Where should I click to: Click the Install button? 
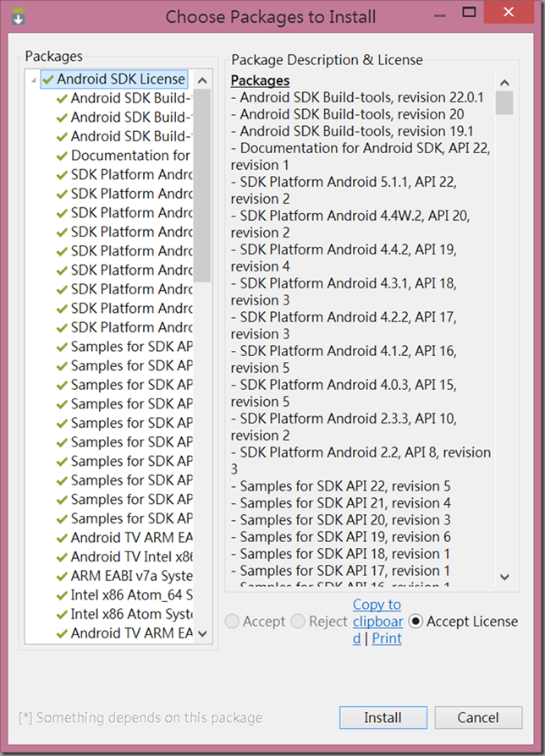pyautogui.click(x=383, y=718)
